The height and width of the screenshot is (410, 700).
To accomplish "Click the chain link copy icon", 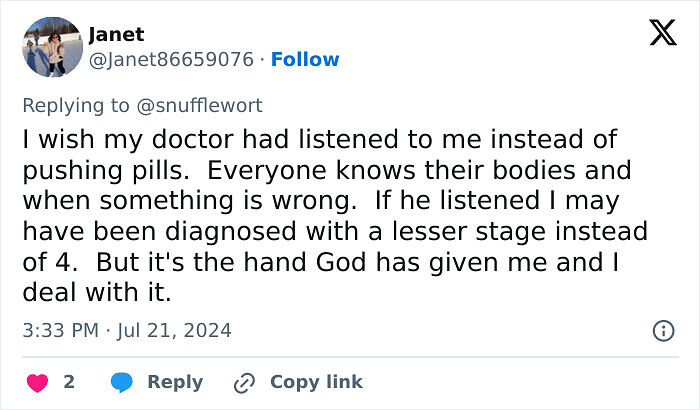I will click(243, 383).
